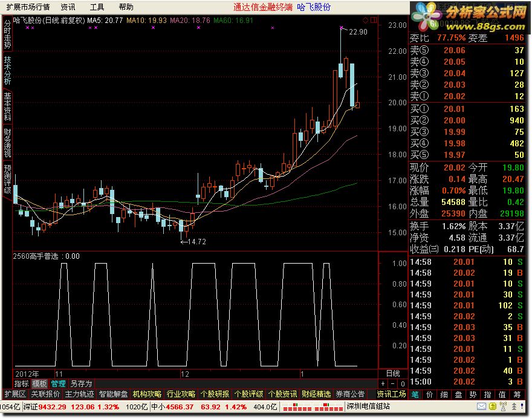Open the 扩展市场行情 menu
This screenshot has height=419, width=532.
click(x=28, y=7)
